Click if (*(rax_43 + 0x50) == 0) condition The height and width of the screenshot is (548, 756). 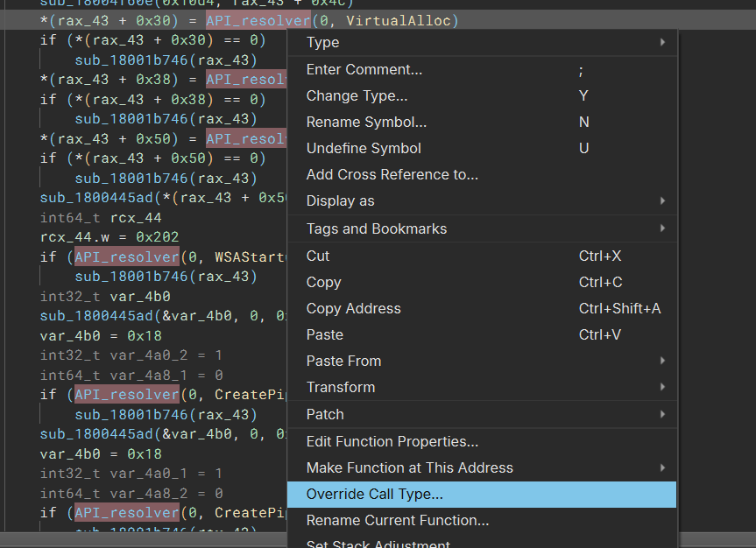[x=152, y=158]
